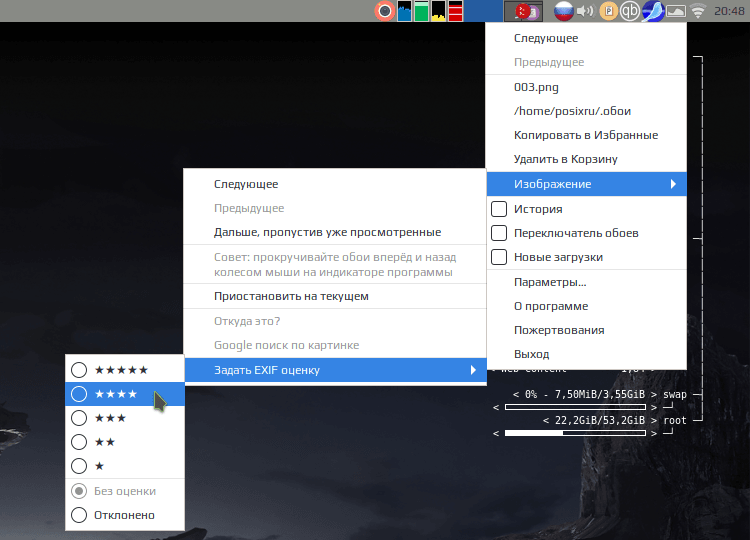This screenshot has width=750, height=540.
Task: Open the /home/posixru/.обои folder entry
Action: [586, 111]
